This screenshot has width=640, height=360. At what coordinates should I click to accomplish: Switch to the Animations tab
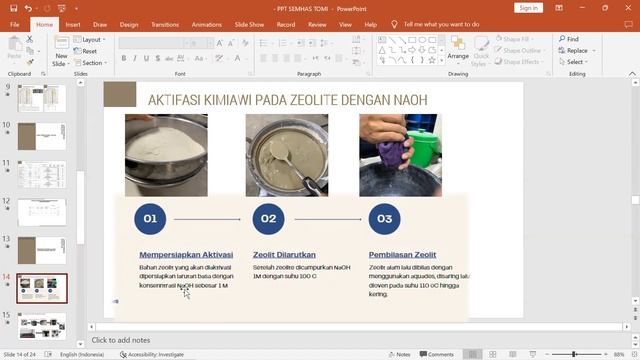coord(207,24)
